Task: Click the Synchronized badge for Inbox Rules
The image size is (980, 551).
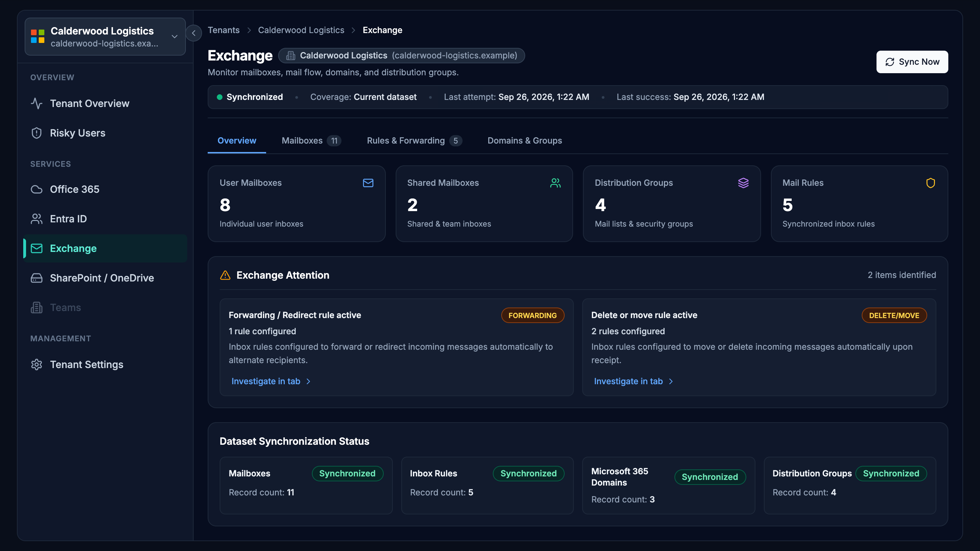Action: click(528, 474)
